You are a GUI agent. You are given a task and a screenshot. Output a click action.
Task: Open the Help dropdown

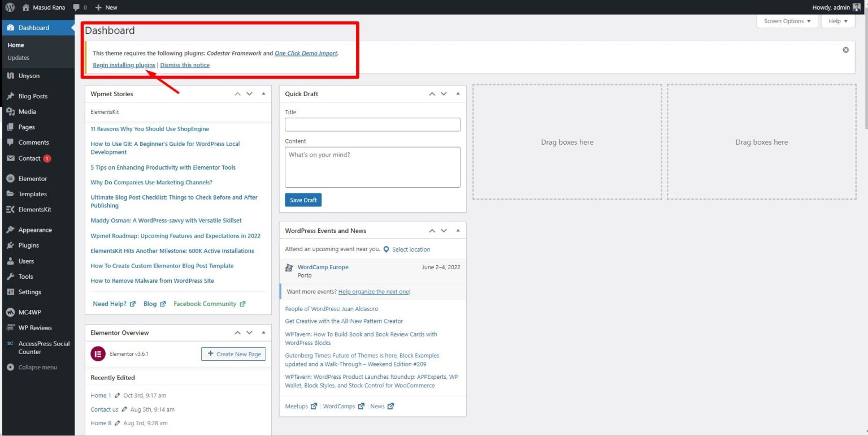coord(837,21)
